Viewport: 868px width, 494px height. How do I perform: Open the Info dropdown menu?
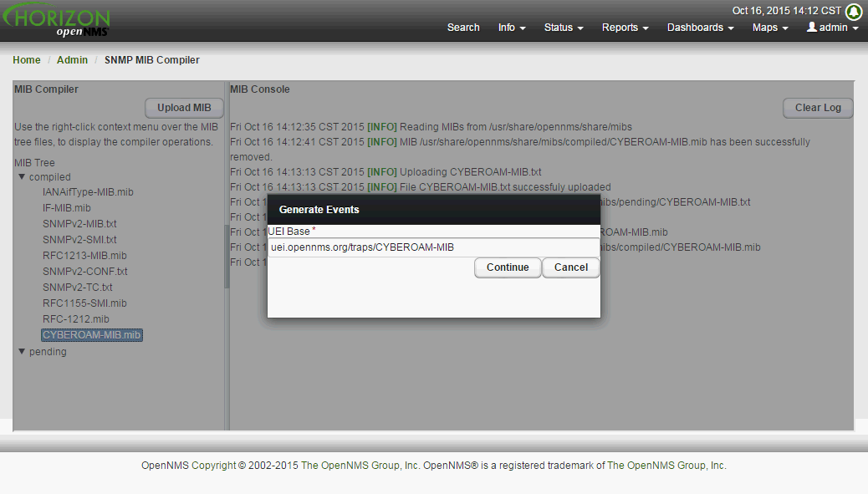[512, 27]
